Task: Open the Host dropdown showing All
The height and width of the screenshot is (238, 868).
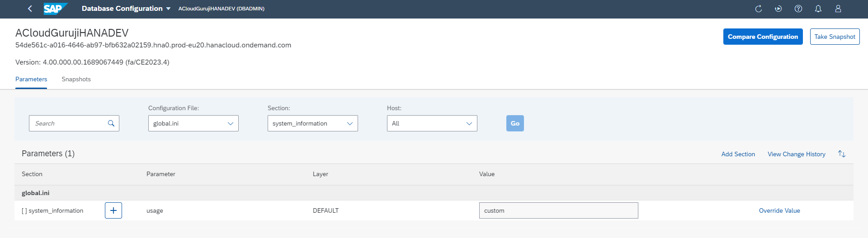Action: coord(432,123)
